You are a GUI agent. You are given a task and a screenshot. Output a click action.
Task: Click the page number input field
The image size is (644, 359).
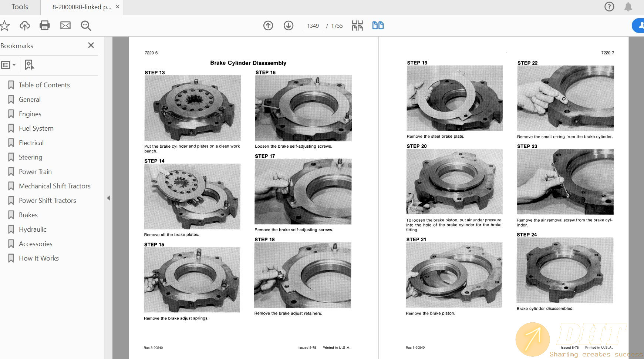click(313, 26)
